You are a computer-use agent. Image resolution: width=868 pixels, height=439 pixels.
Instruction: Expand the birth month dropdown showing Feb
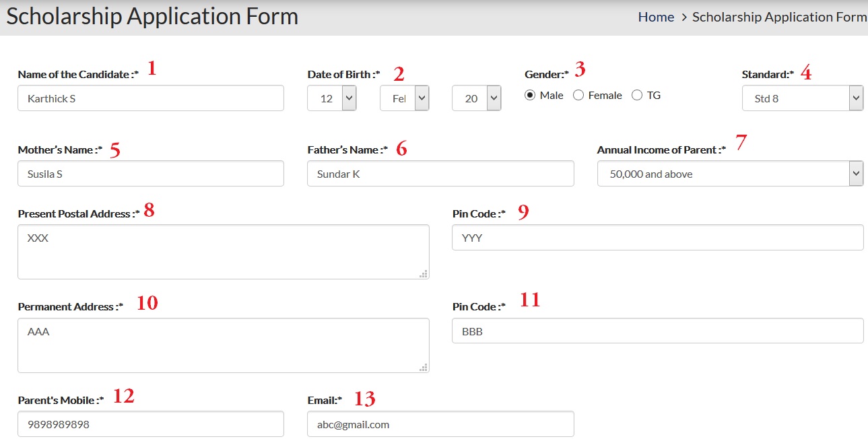405,98
